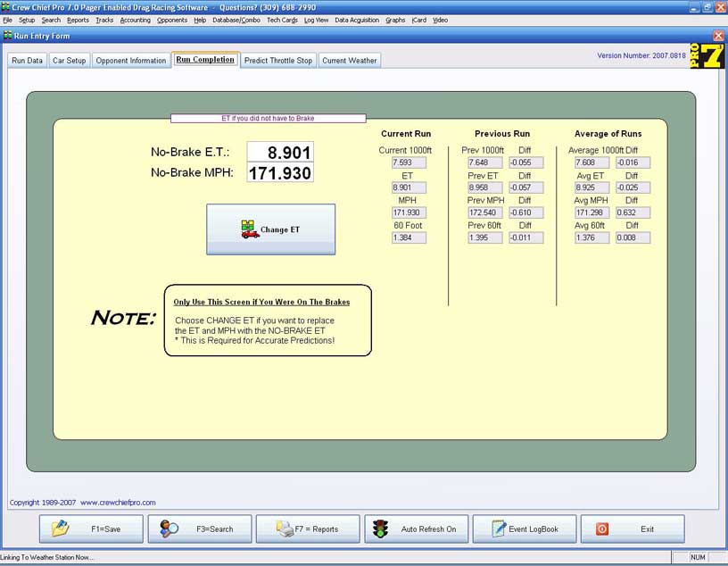Click the F7 = Reports button label

click(x=317, y=529)
